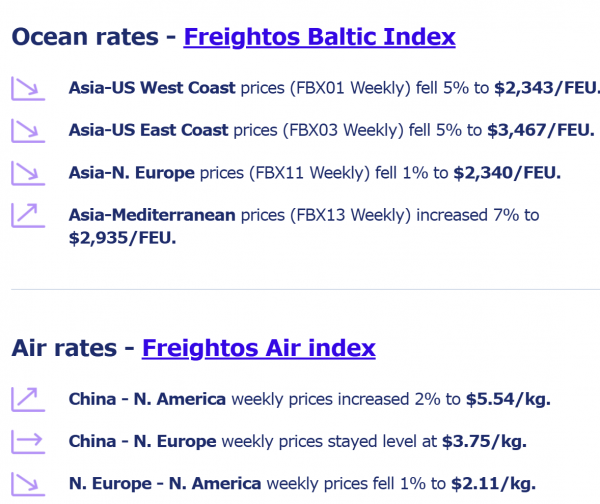Click the up arrow icon beside China - N. America
This screenshot has width=600, height=504.
pyautogui.click(x=27, y=399)
